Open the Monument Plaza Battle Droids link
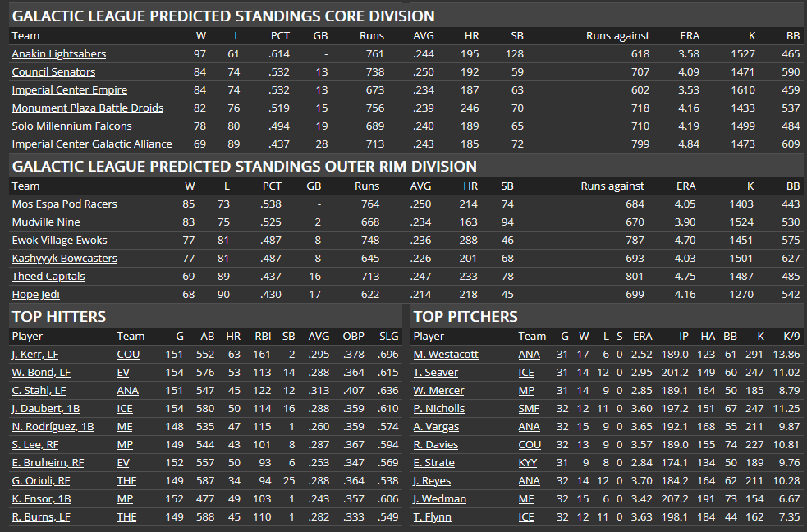This screenshot has height=532, width=807. (87, 108)
